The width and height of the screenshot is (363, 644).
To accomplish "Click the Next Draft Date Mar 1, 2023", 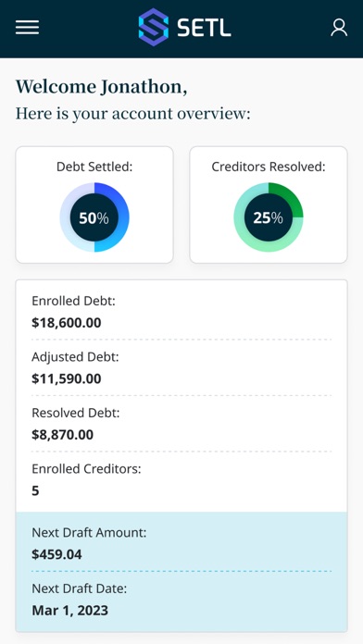I will (69, 611).
